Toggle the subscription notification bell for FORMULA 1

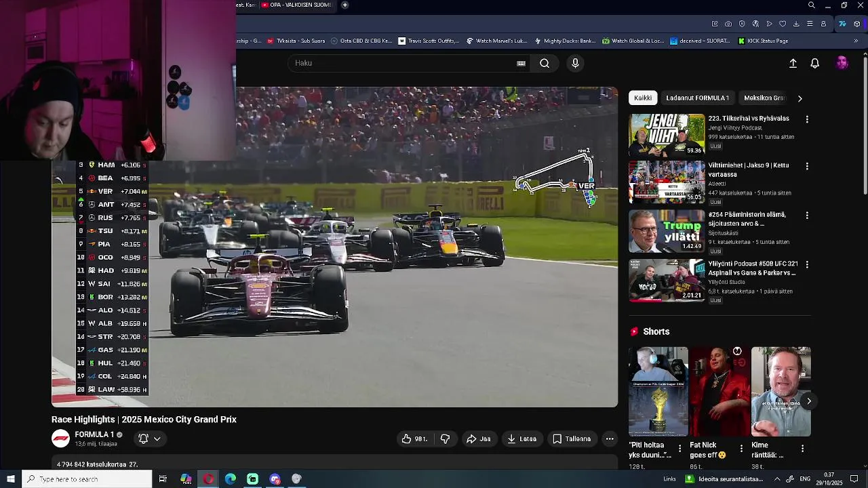coord(149,439)
